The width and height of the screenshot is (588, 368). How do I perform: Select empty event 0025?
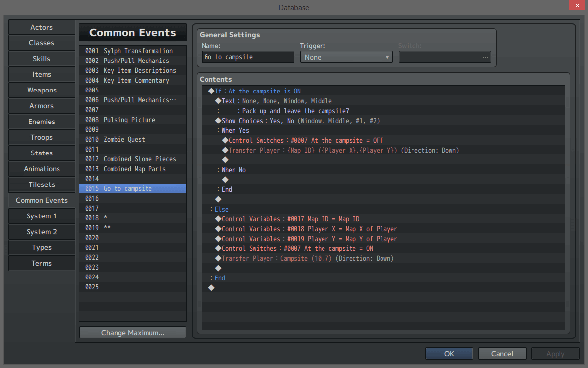[x=133, y=287]
